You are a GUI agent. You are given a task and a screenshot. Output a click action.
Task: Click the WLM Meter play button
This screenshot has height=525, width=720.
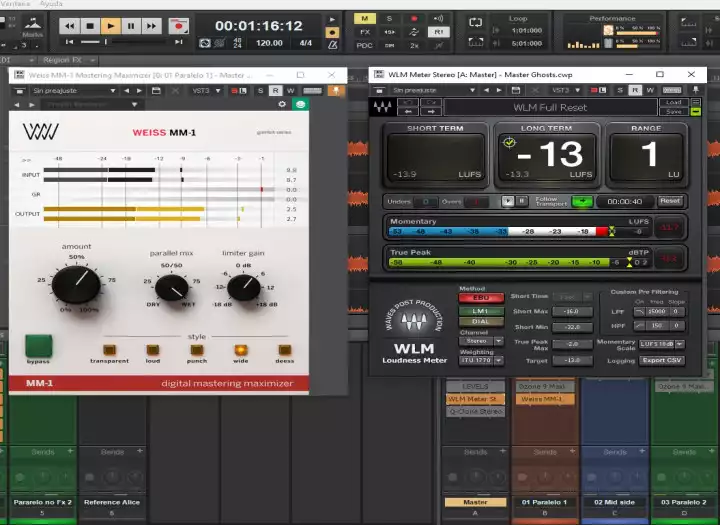(x=507, y=201)
